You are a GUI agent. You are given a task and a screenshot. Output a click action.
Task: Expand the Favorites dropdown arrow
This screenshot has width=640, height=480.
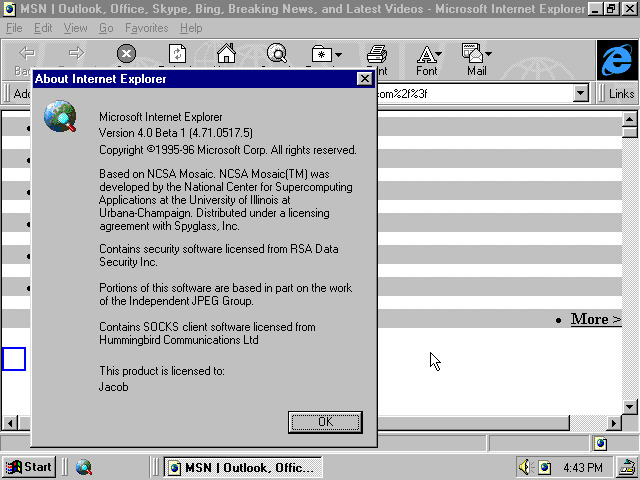tap(338, 54)
